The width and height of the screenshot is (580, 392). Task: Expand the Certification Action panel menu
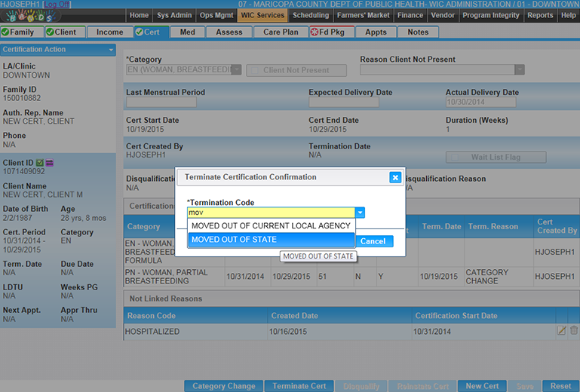(x=112, y=50)
